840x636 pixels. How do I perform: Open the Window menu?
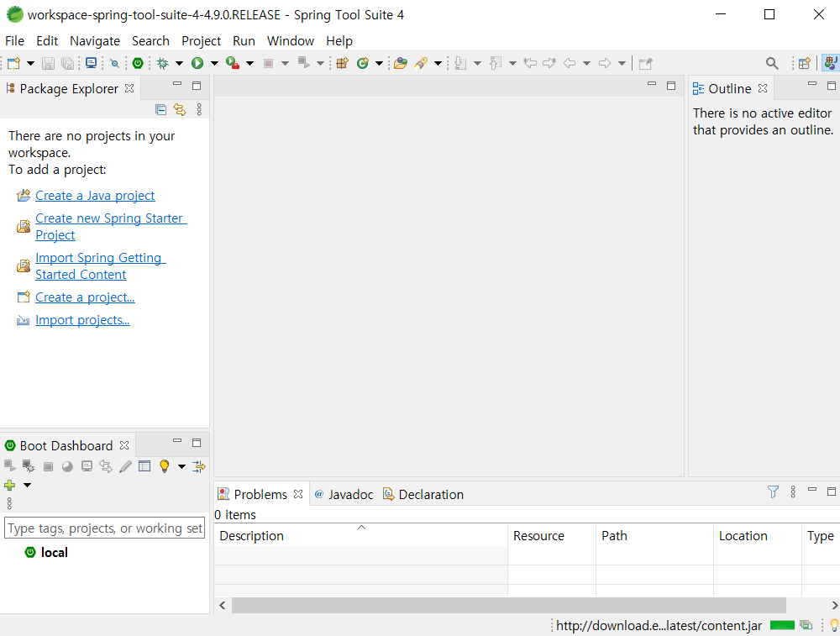[x=291, y=40]
